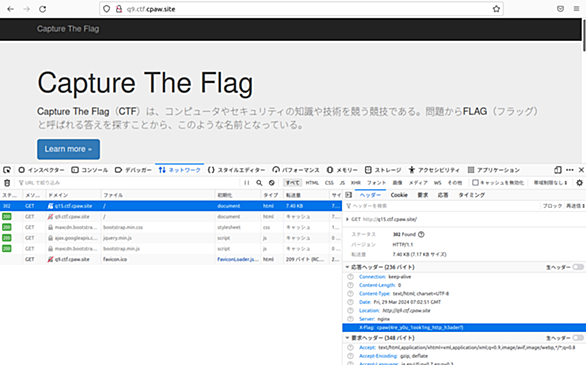Viewport: 586px width, 365px height.
Task: Click the help icon beside Content-Length header
Action: [x=350, y=285]
